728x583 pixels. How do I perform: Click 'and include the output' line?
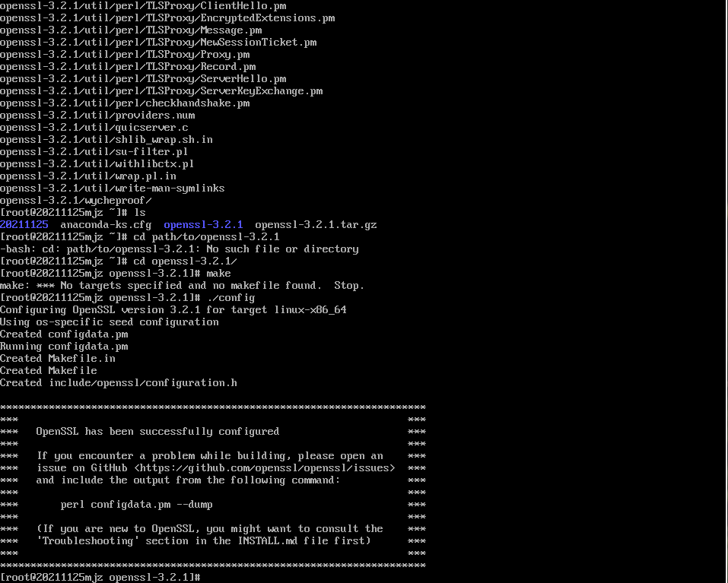click(x=188, y=480)
